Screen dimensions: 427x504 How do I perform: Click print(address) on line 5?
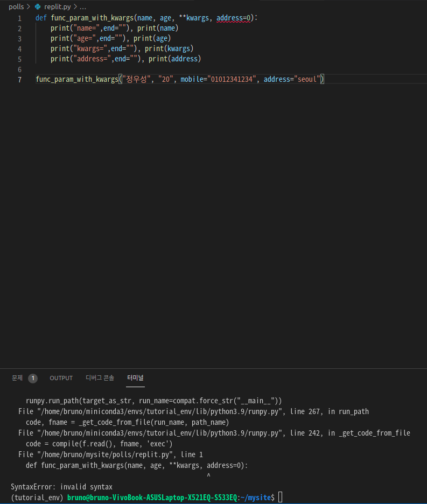click(x=174, y=59)
